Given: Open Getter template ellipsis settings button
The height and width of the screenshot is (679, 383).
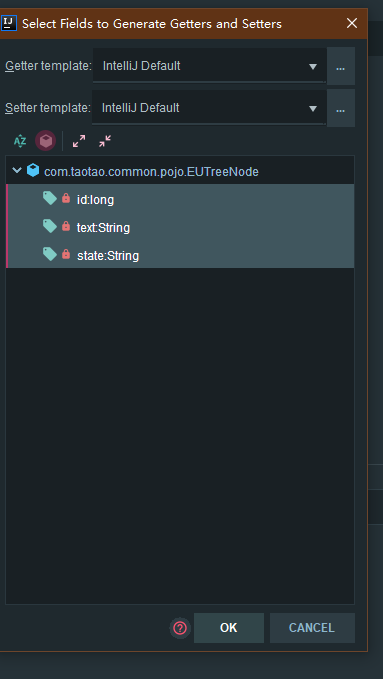Looking at the screenshot, I should click(341, 66).
